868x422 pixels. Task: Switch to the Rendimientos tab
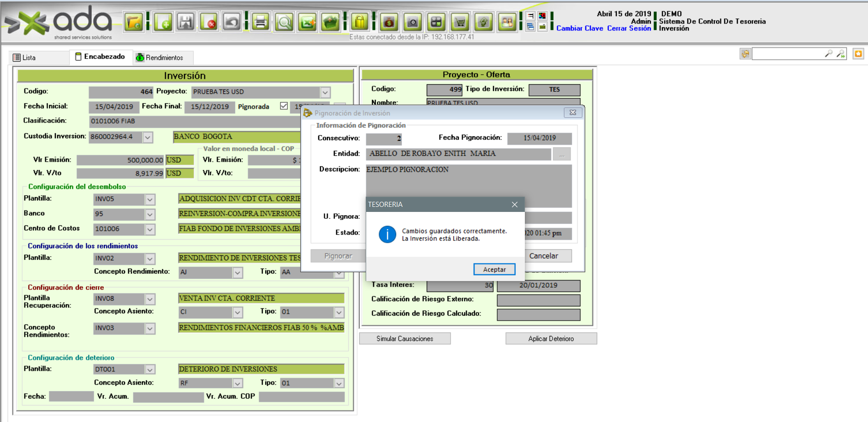coord(160,58)
